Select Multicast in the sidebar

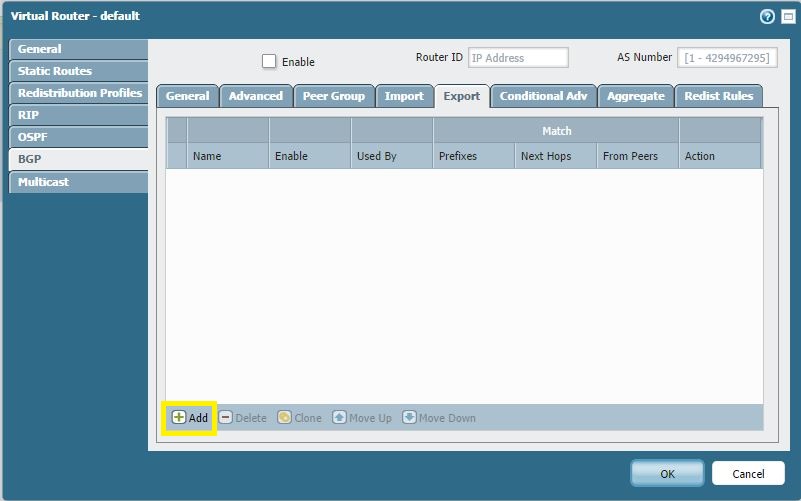point(79,182)
